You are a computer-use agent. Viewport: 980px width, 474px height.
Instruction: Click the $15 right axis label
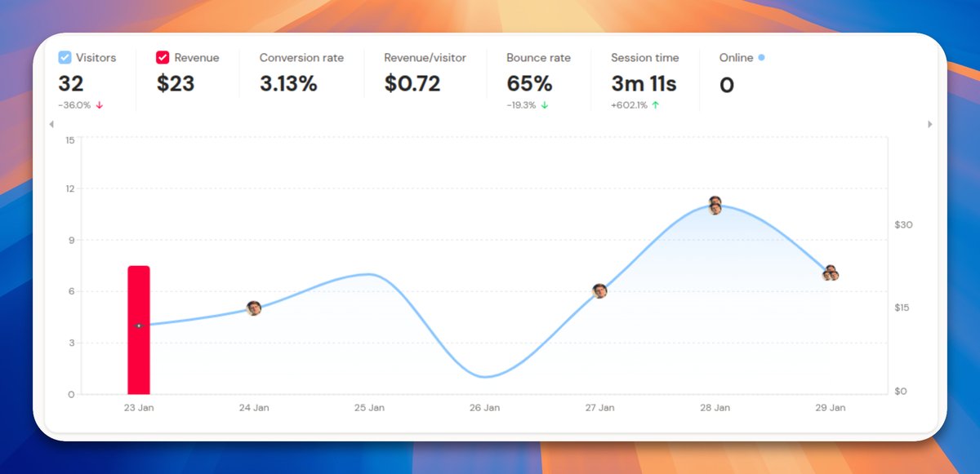point(902,308)
